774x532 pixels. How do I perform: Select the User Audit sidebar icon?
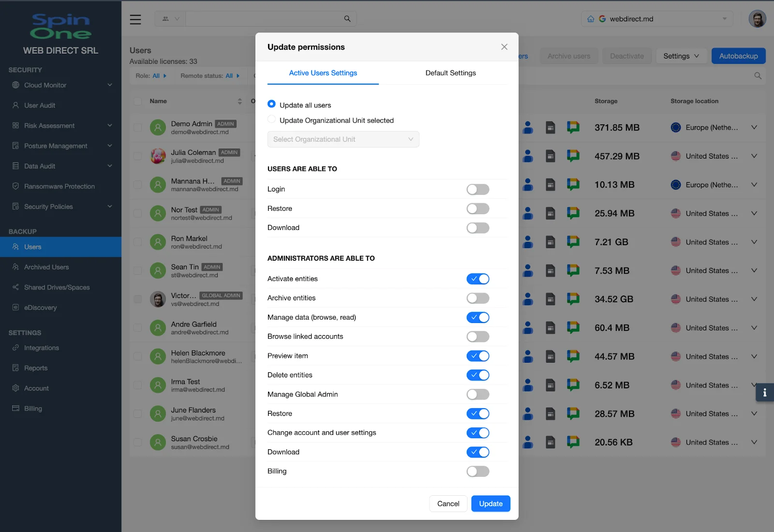pos(16,105)
